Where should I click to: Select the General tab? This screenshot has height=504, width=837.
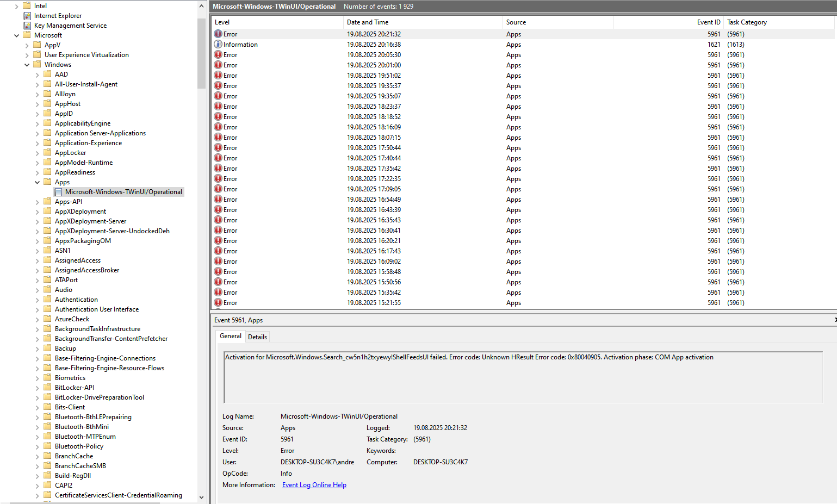pyautogui.click(x=230, y=336)
